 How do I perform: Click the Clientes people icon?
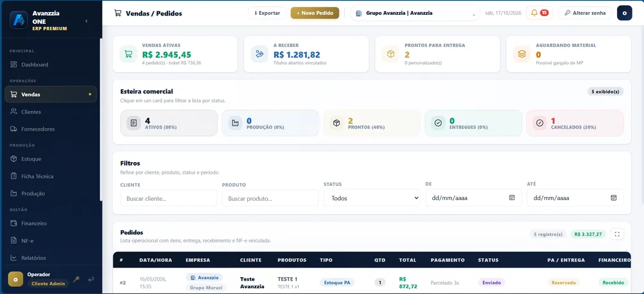[14, 111]
